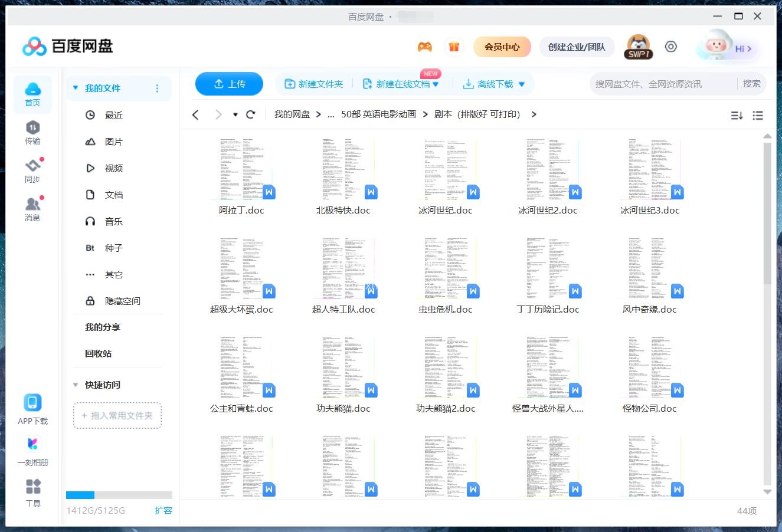The width and height of the screenshot is (782, 532).
Task: Open the 传输 transfer panel in sidebar
Action: (x=32, y=132)
